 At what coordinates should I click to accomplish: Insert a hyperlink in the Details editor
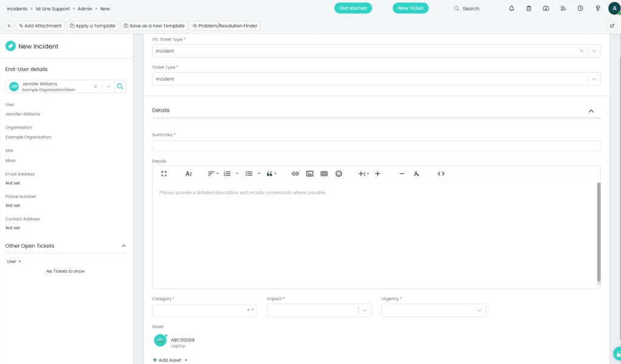(x=295, y=174)
